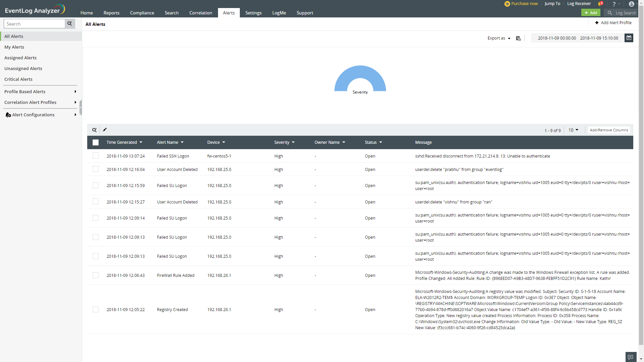Open rows per page dropdown
Screen dimensions: 644x362
tap(573, 130)
